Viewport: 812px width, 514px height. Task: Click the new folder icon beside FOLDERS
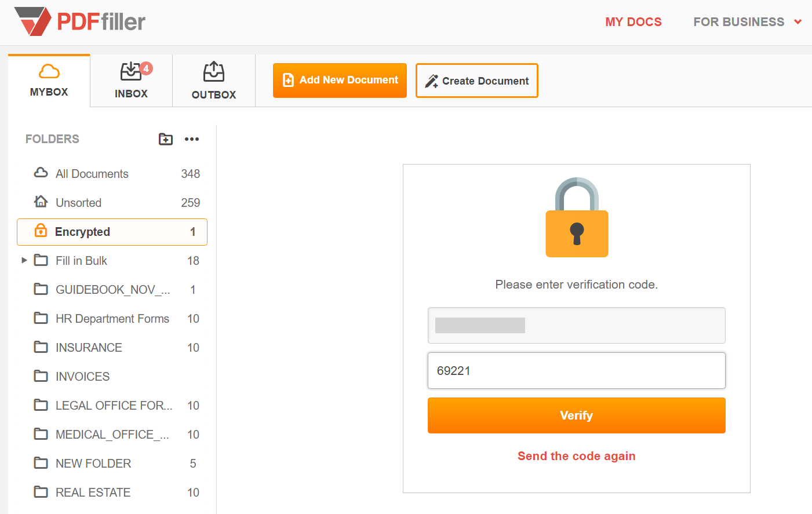(x=166, y=139)
